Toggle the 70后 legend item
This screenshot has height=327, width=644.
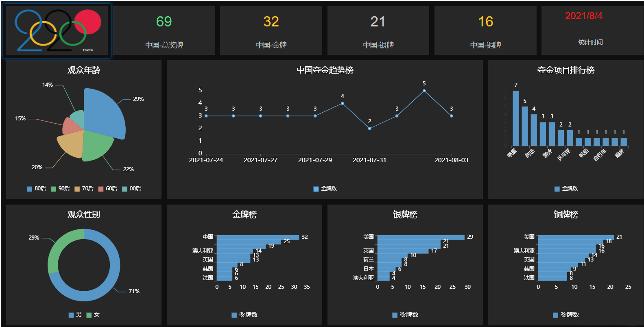pos(84,189)
